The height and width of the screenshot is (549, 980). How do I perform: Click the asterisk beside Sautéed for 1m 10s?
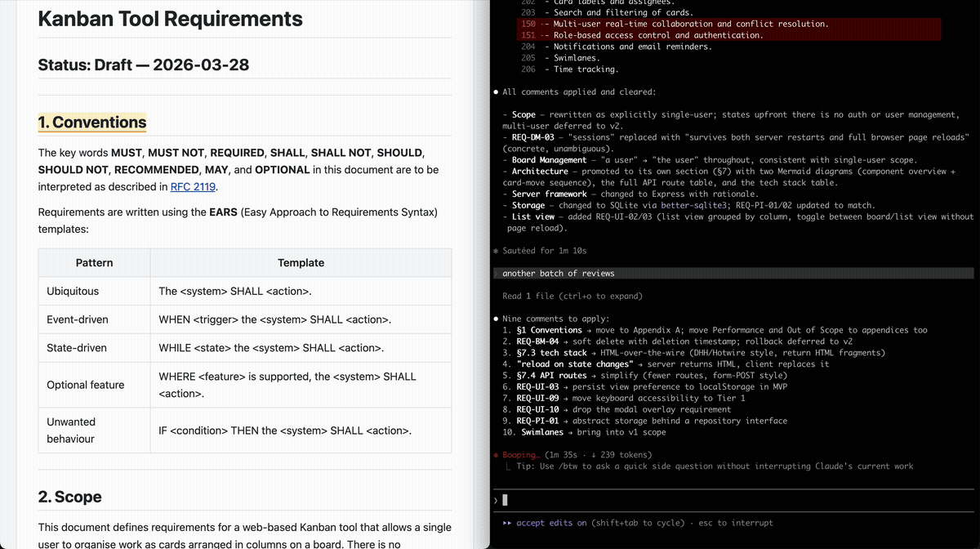click(x=497, y=251)
